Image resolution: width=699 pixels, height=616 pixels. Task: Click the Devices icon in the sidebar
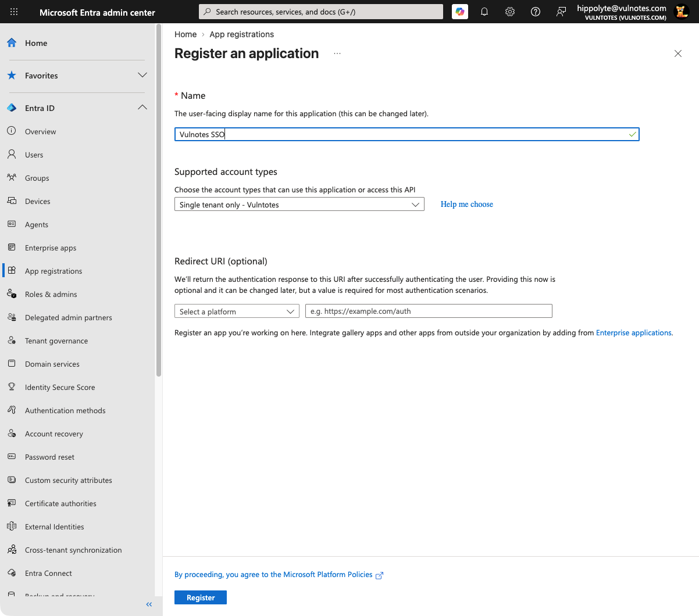point(12,200)
